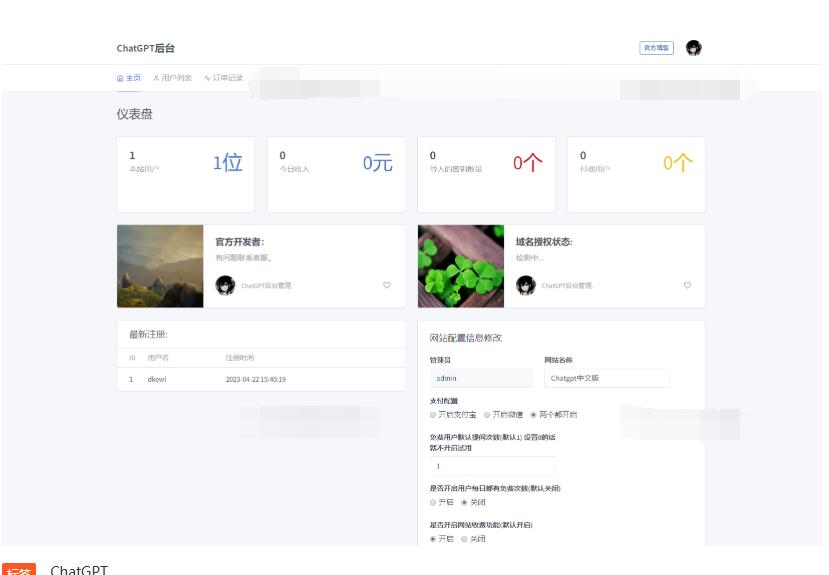Click the username dkewl in latest registrations
This screenshot has height=575, width=829.
point(157,379)
